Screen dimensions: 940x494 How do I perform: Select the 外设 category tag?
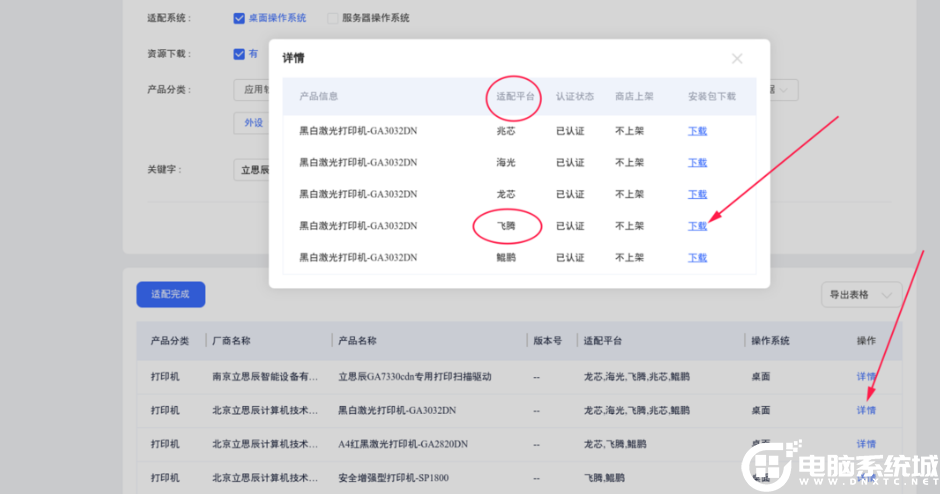pyautogui.click(x=252, y=123)
